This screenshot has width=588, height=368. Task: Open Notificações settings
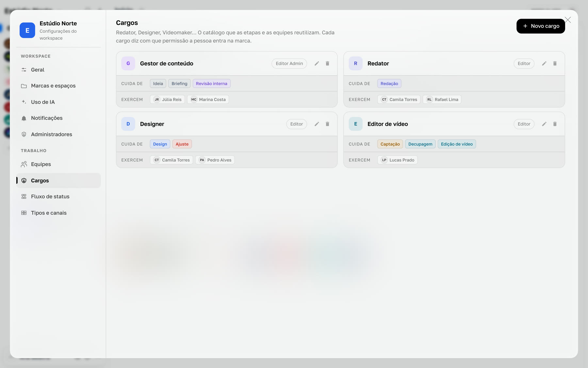[x=58, y=118]
